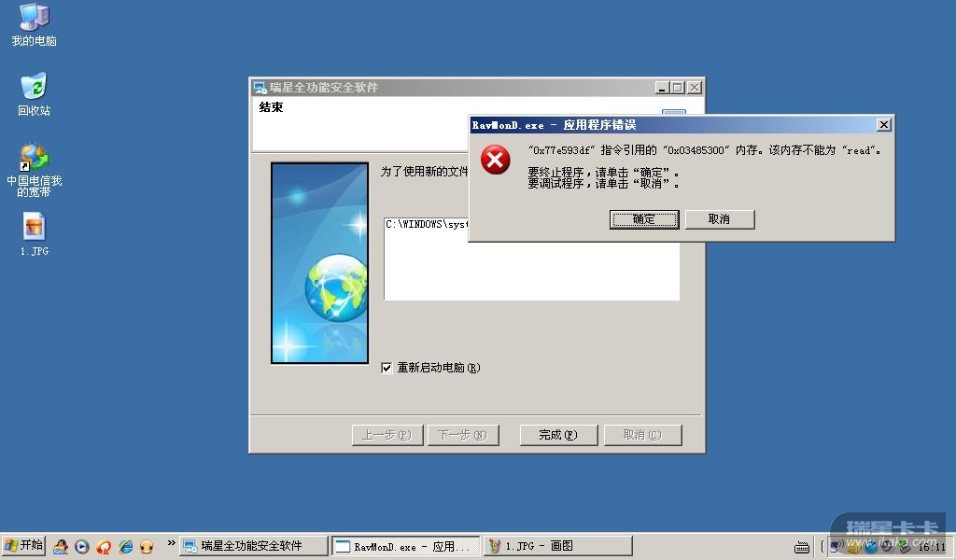
Task: Open the 中国电信我的宽带 shortcut
Action: coord(35,170)
